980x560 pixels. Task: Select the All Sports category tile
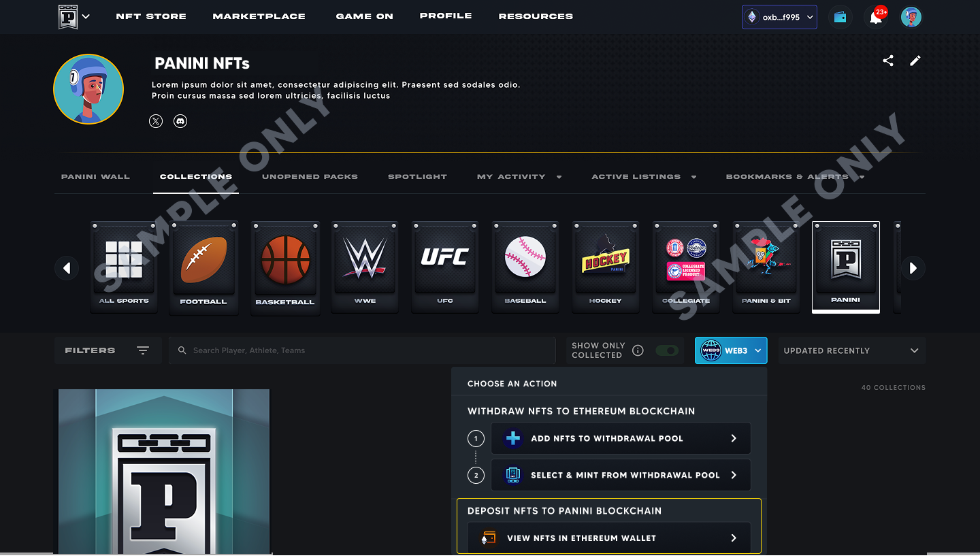coord(124,267)
